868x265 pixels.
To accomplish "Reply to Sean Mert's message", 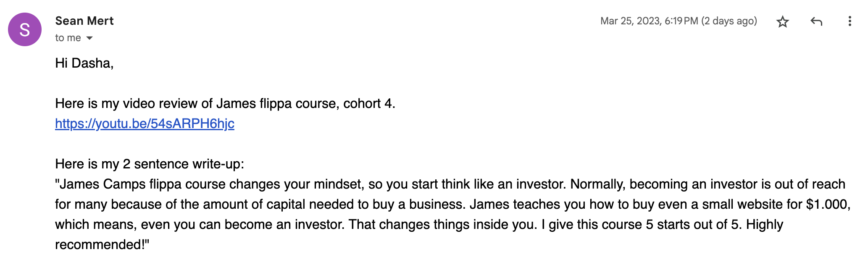I will [x=817, y=22].
